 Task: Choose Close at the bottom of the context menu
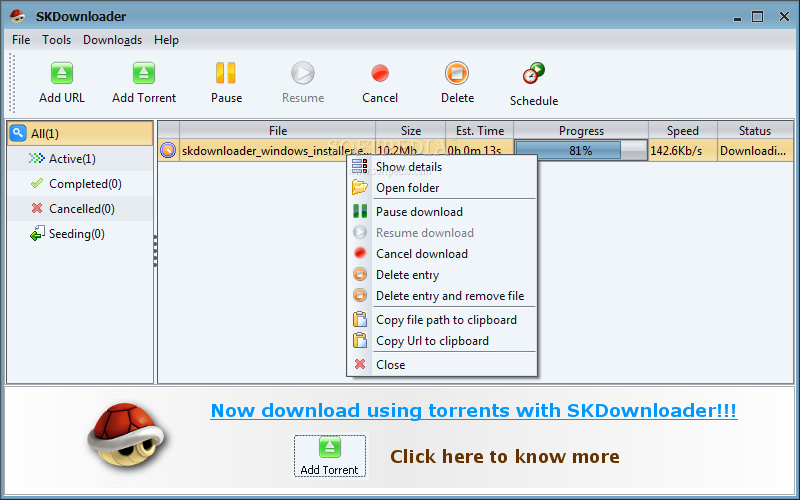[442, 364]
